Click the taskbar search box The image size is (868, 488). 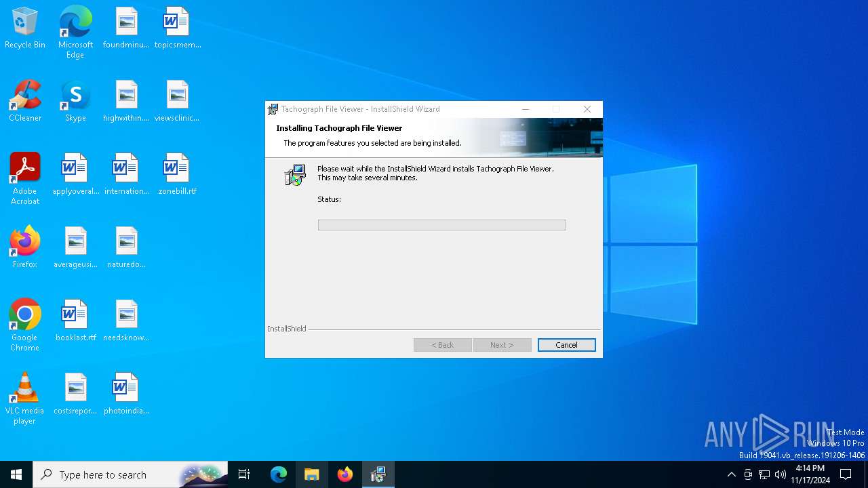[x=130, y=474]
